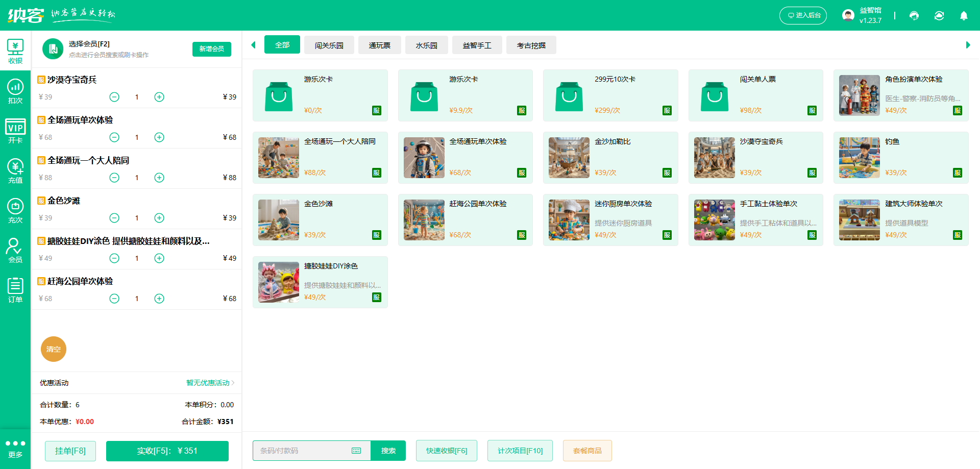
Task: Click the 套餐商品 button
Action: point(587,451)
